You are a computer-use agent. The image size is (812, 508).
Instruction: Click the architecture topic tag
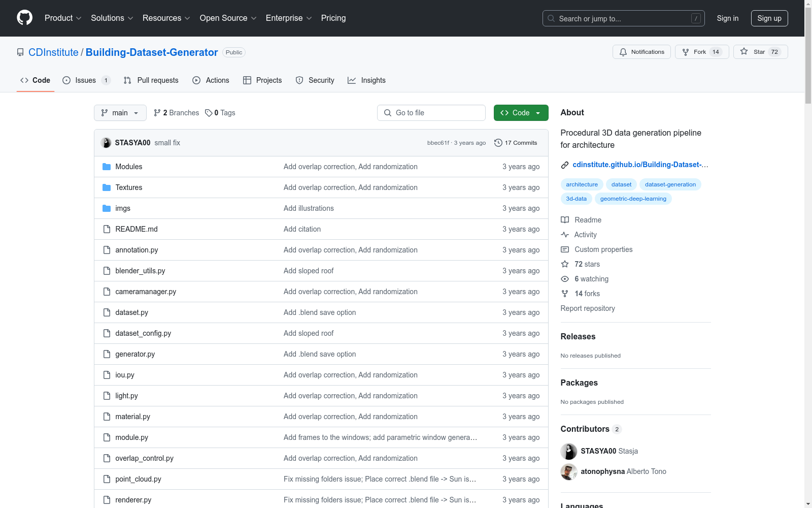(x=582, y=184)
